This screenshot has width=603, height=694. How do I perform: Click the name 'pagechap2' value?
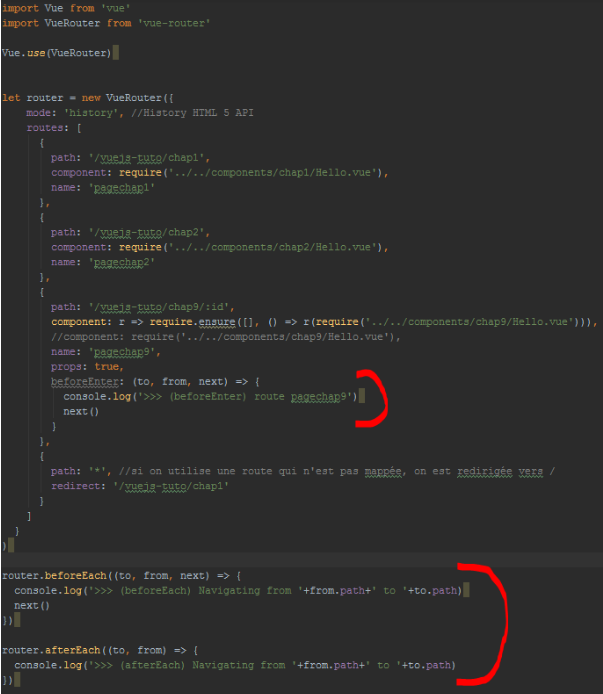coord(122,262)
